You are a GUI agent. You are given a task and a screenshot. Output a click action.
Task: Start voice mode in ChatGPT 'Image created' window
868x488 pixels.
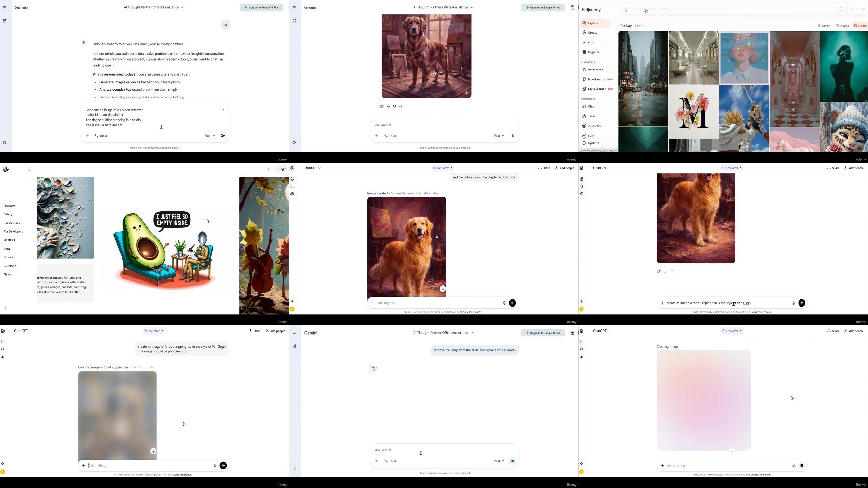(512, 303)
